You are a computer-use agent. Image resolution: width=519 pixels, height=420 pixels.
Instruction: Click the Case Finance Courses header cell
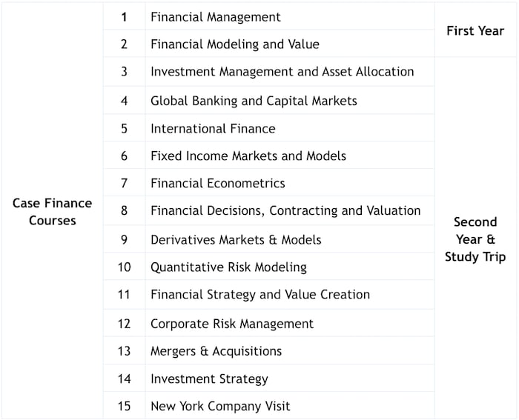[x=53, y=212]
